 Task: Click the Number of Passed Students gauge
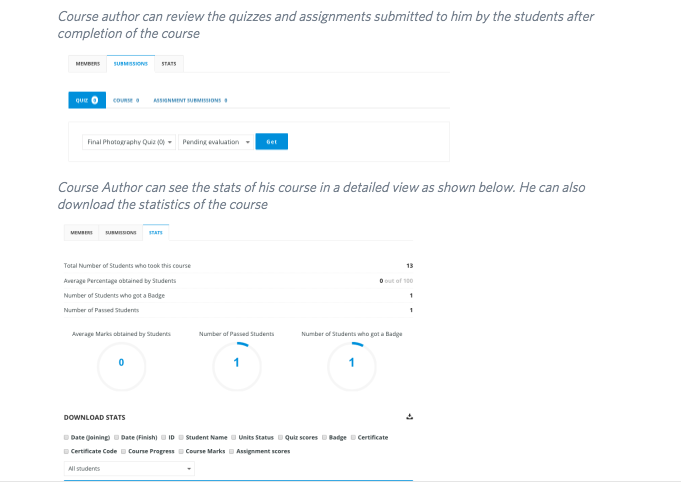click(237, 366)
